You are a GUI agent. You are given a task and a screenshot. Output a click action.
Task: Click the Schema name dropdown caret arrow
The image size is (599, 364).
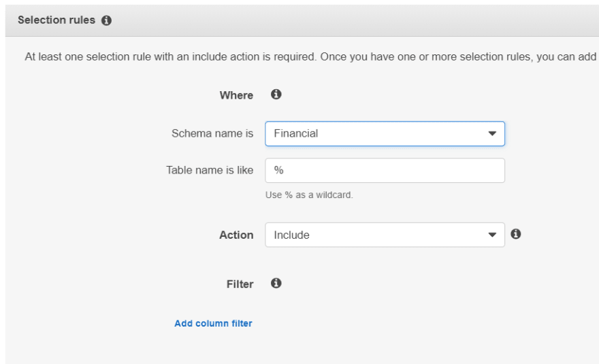pos(492,133)
